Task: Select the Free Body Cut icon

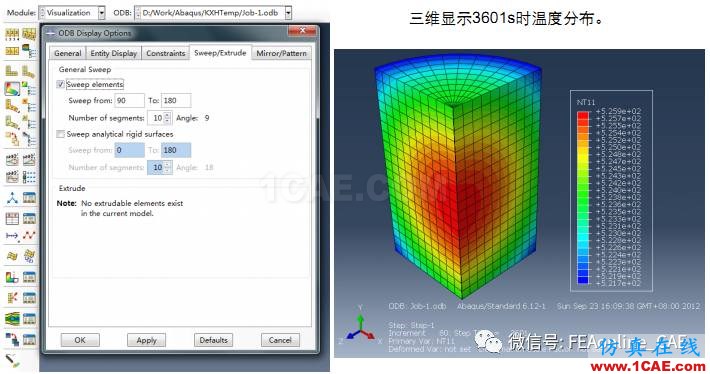Action: click(x=12, y=297)
